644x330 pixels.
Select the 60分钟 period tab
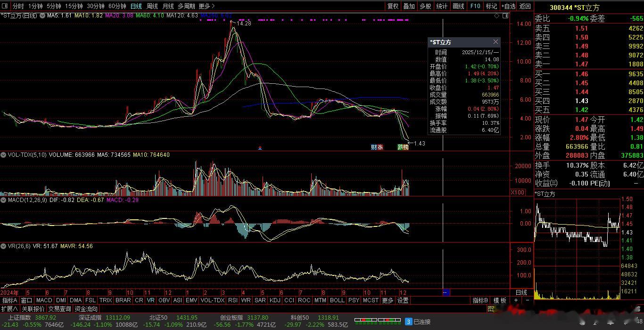117,6
